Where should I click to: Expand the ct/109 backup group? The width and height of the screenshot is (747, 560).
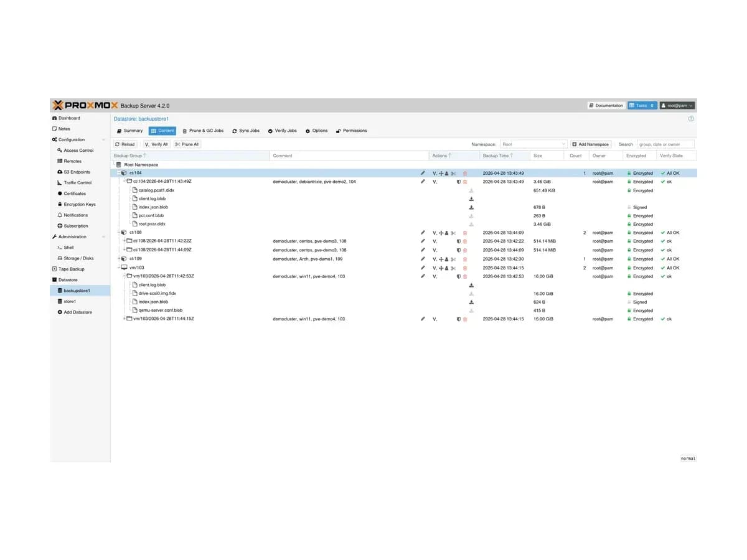(118, 259)
